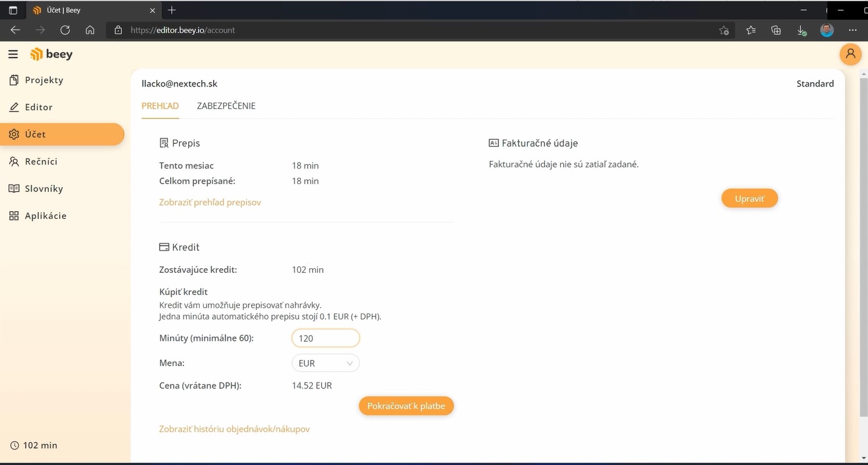Image resolution: width=868 pixels, height=465 pixels.
Task: Open the user profile avatar icon
Action: pos(850,54)
